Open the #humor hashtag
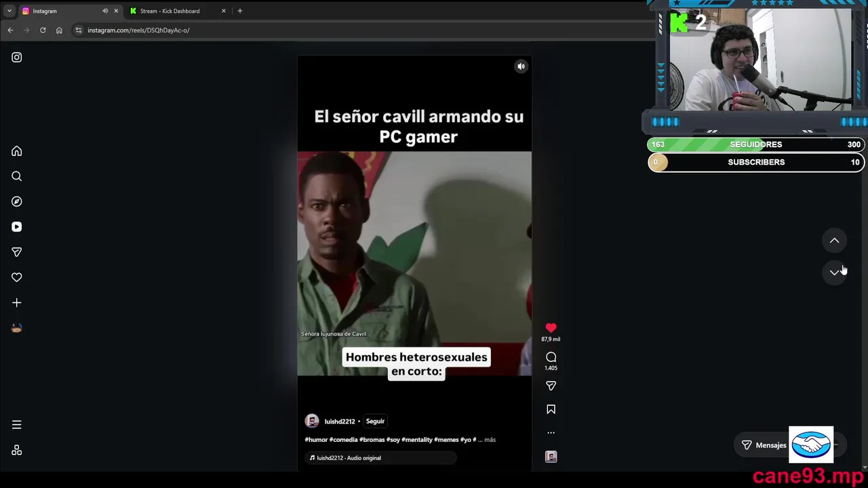The width and height of the screenshot is (868, 488). 316,440
